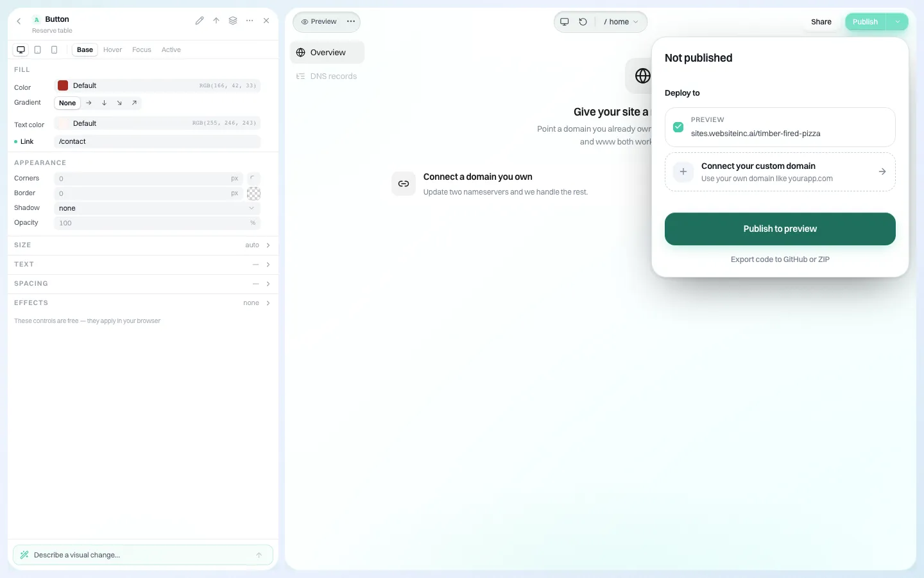This screenshot has width=924, height=578.
Task: Submit visual change with arrow icon
Action: tap(259, 555)
